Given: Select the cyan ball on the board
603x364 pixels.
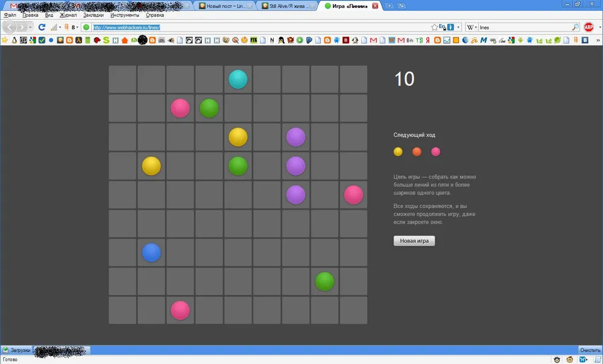Looking at the screenshot, I should coord(238,80).
